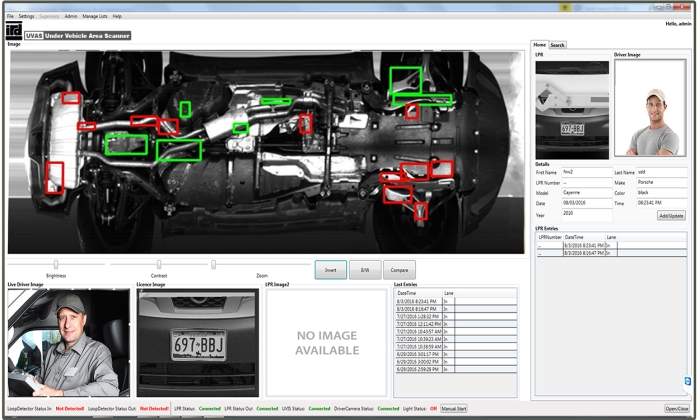Click the Licence Image plate thumbnail
The image size is (700, 420).
tap(197, 343)
